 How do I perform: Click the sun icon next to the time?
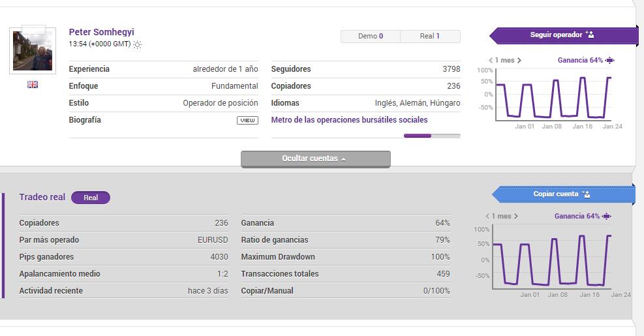137,44
